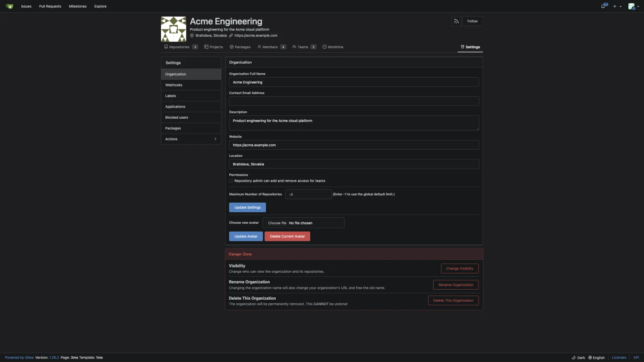
Task: Open Applications in the settings sidebar
Action: coord(191,107)
